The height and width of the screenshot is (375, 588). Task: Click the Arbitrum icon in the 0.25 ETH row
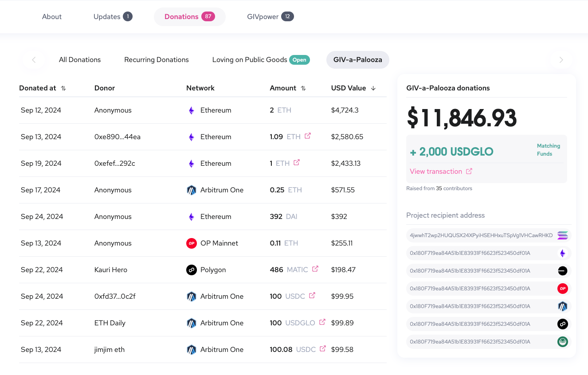pos(192,190)
